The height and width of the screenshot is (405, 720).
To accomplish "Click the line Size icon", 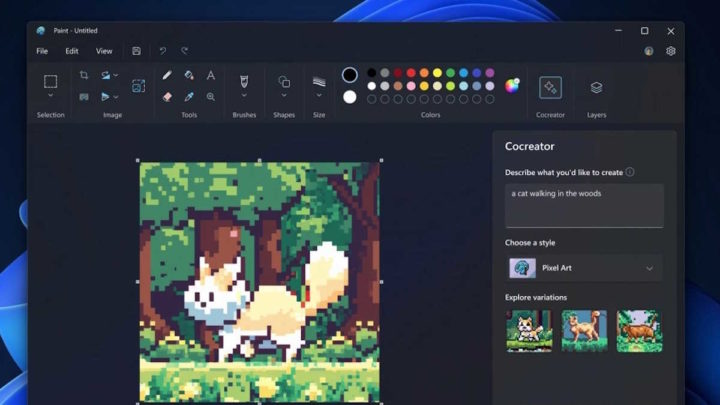I will tap(319, 82).
